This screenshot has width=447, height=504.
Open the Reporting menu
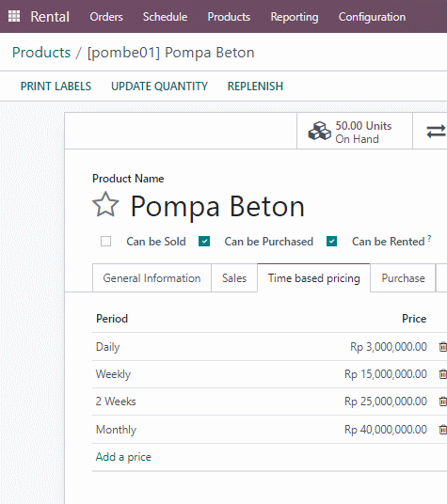pyautogui.click(x=295, y=17)
